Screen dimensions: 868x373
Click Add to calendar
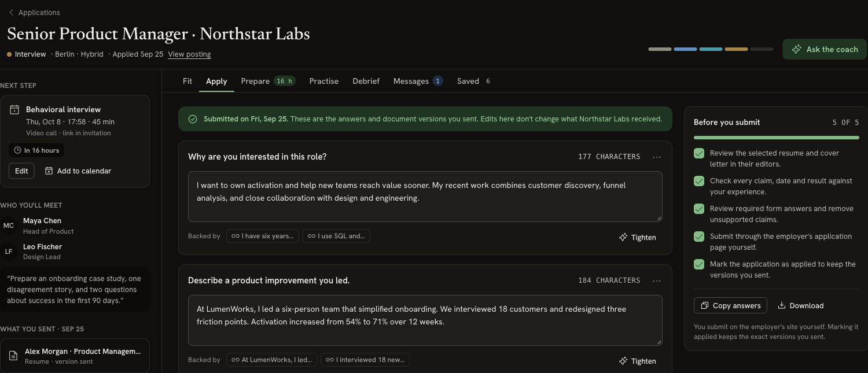[x=78, y=171]
